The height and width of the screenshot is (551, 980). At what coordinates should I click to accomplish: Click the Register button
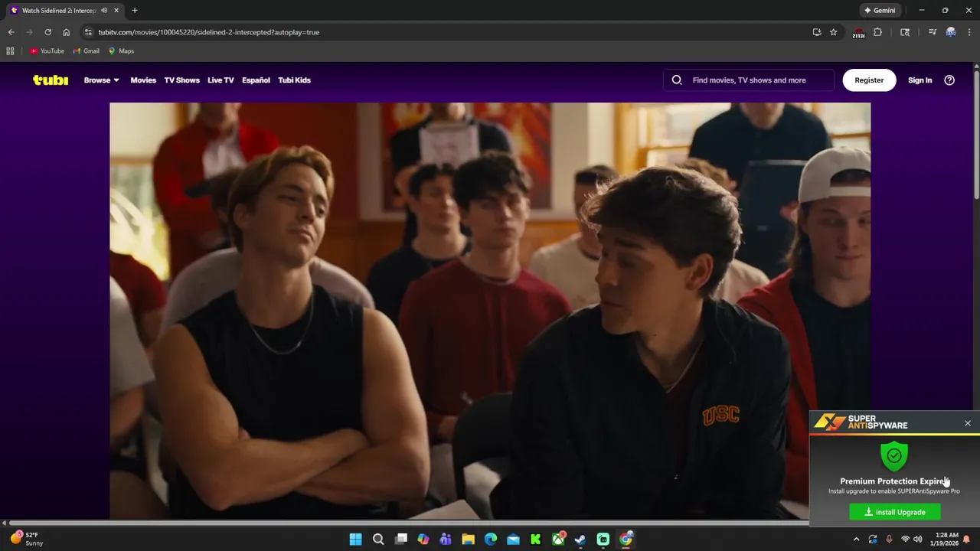point(869,80)
